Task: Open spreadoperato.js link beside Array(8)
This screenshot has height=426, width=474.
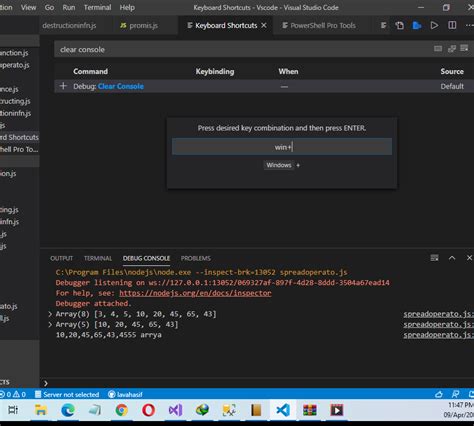Action: click(438, 314)
